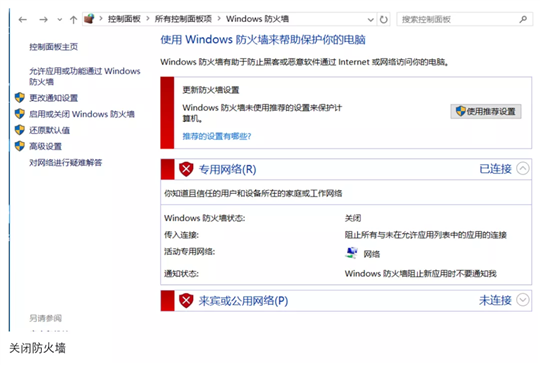Screen dimensions: 540x365
Task: Click the 另请参阅 heading
Action: (45, 318)
